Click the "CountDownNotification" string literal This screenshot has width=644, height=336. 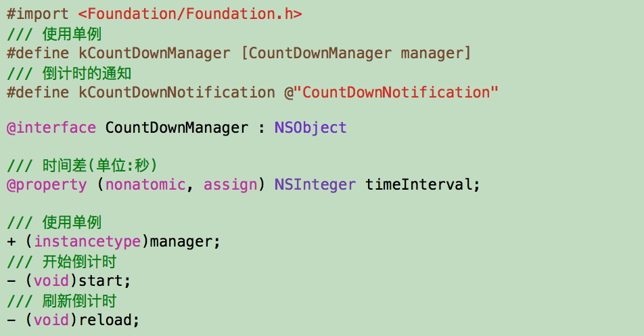point(396,92)
